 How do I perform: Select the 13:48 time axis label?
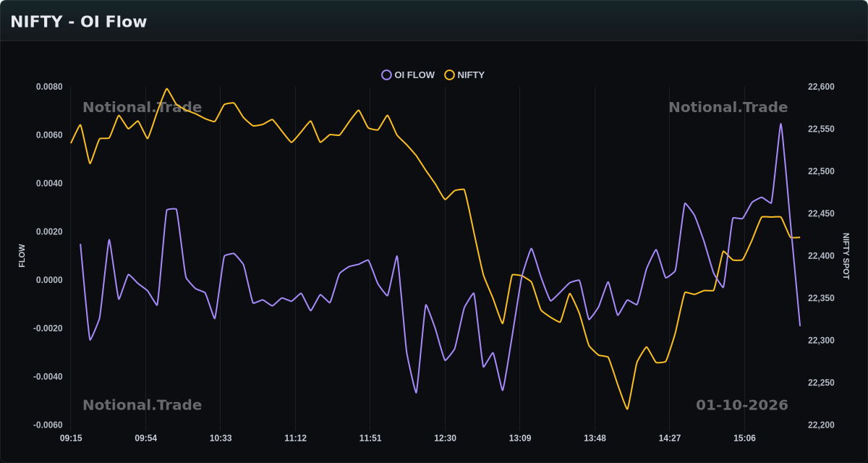click(x=595, y=438)
